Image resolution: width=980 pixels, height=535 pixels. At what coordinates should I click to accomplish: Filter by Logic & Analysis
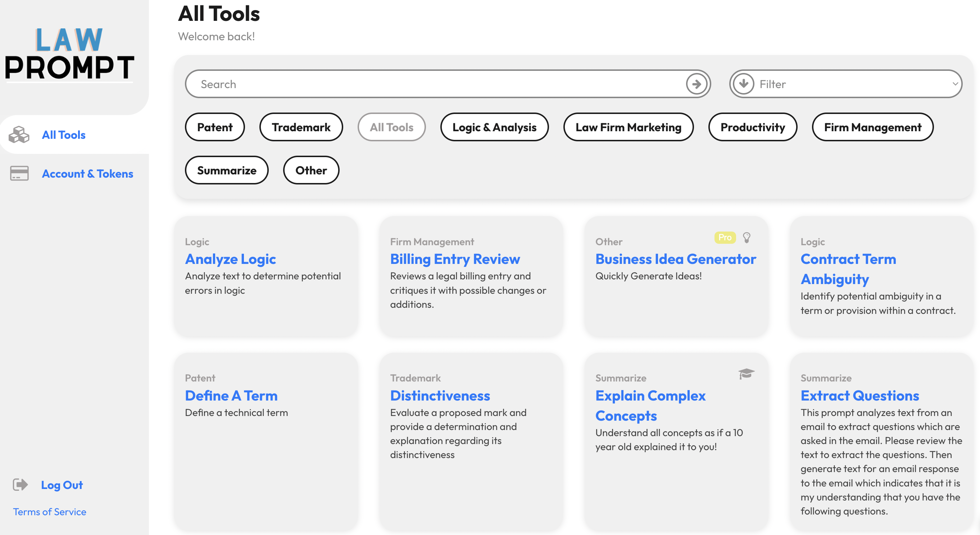(494, 127)
